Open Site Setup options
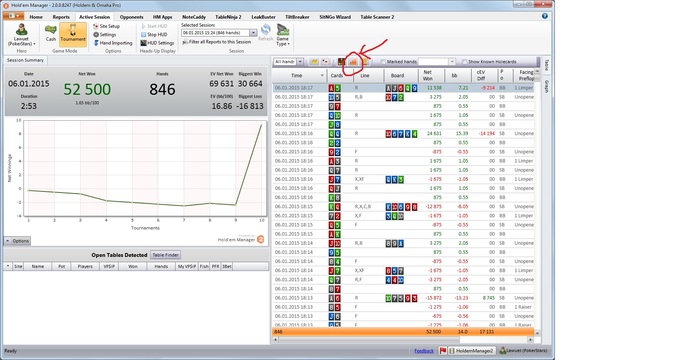Viewport: 700px width, 360px height. (x=106, y=26)
